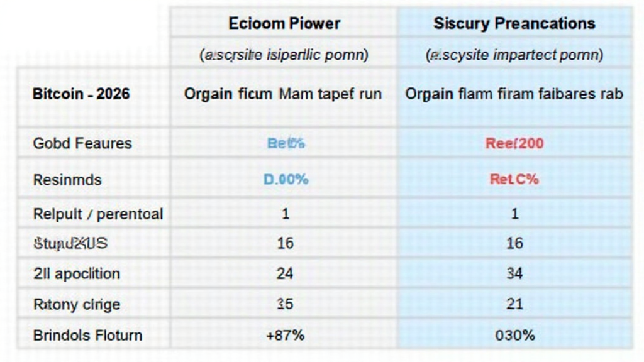Click the blue Bet% value
This screenshot has width=644, height=362.
(286, 143)
